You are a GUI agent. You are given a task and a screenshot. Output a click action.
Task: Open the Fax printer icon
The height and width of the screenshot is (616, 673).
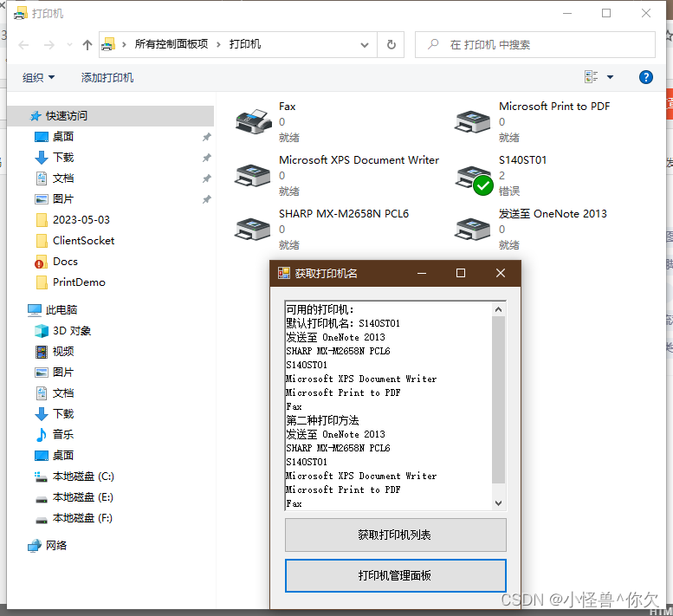254,121
